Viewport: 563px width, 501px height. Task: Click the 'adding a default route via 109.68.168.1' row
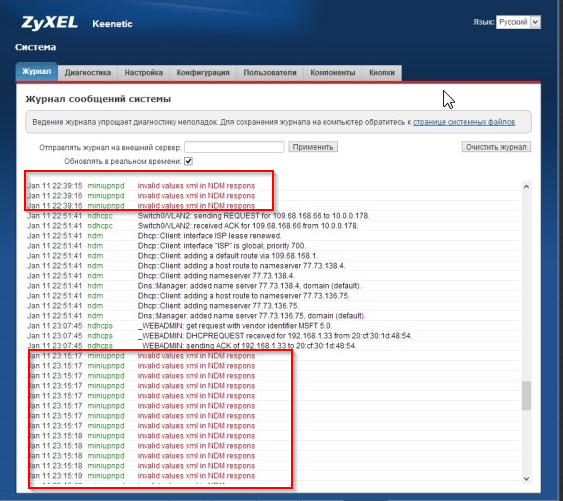(x=273, y=256)
